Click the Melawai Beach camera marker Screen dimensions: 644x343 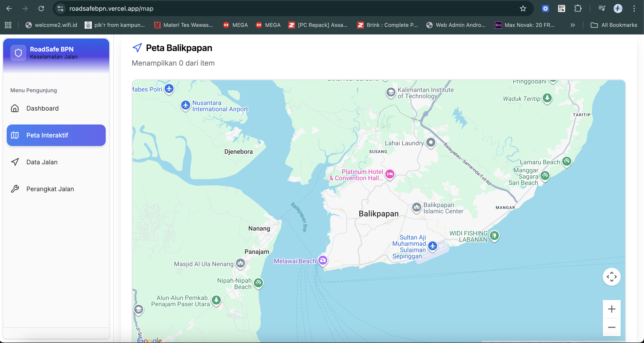[323, 260]
